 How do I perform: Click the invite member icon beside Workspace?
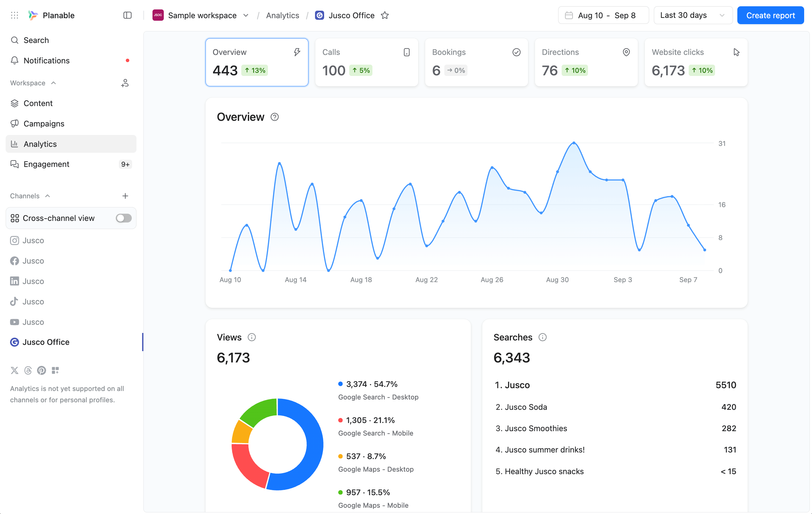[125, 83]
